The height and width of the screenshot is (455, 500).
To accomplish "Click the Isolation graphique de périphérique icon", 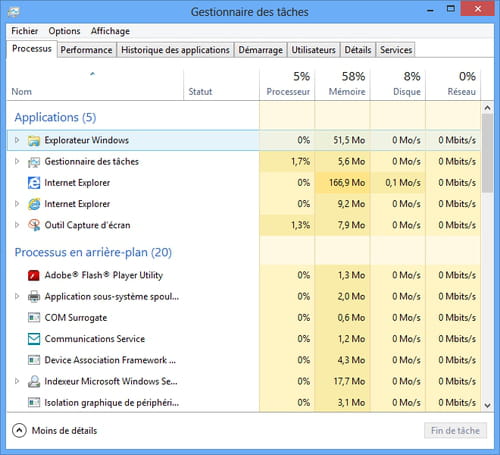I will pos(34,403).
